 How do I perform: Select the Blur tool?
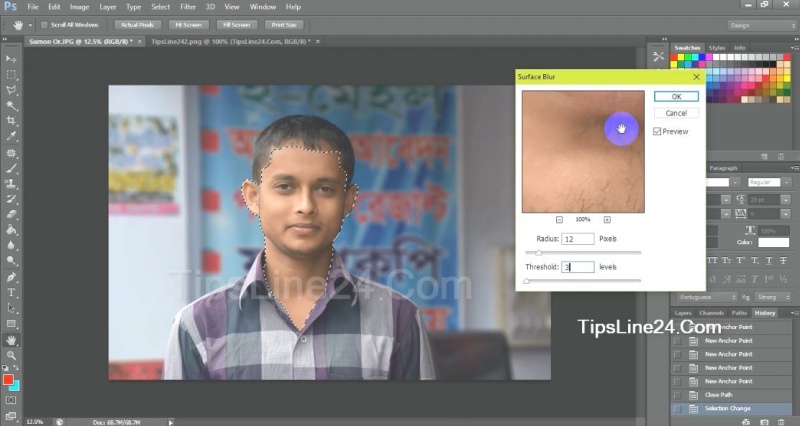pos(11,245)
